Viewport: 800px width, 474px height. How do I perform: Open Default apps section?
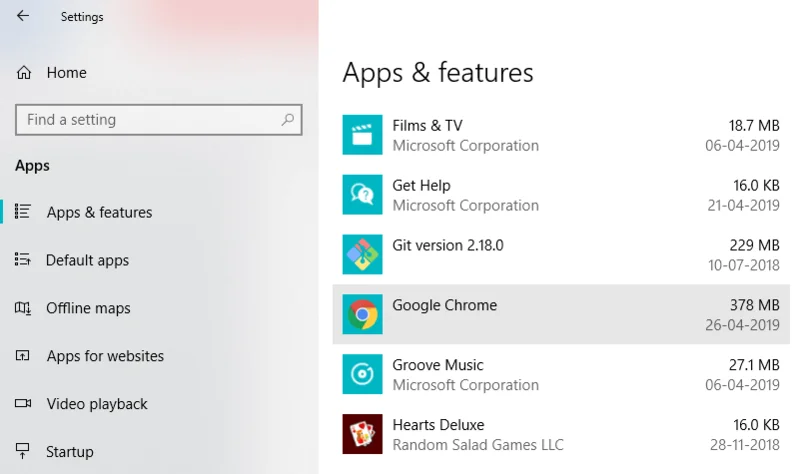point(87,260)
